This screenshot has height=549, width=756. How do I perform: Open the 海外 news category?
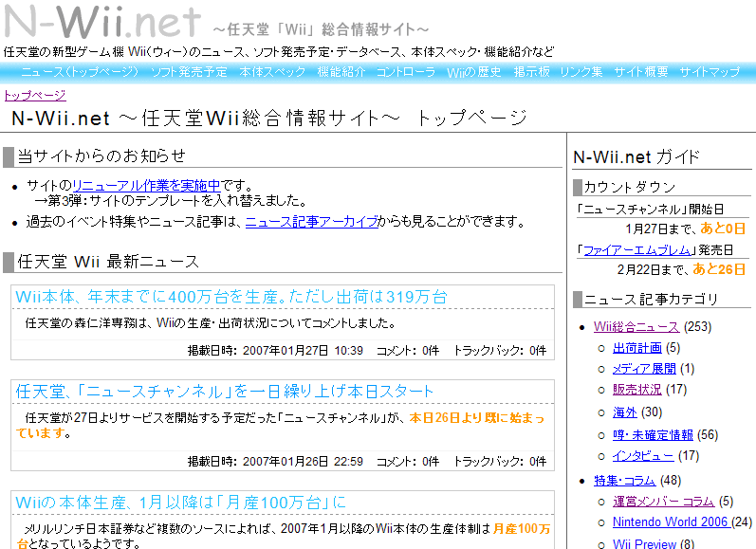[625, 412]
